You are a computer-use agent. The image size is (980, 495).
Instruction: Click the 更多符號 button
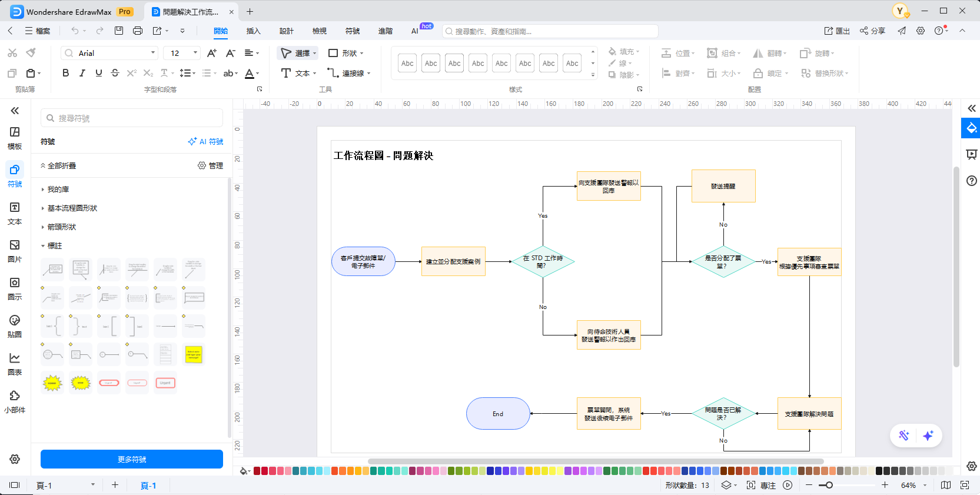[132, 459]
